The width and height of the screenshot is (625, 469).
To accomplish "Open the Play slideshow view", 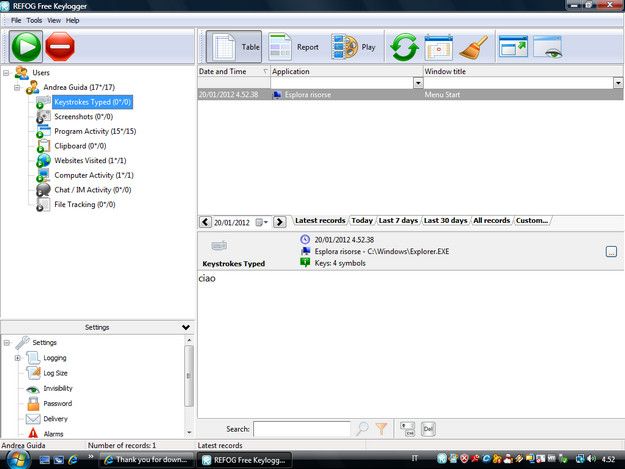I will [x=354, y=47].
